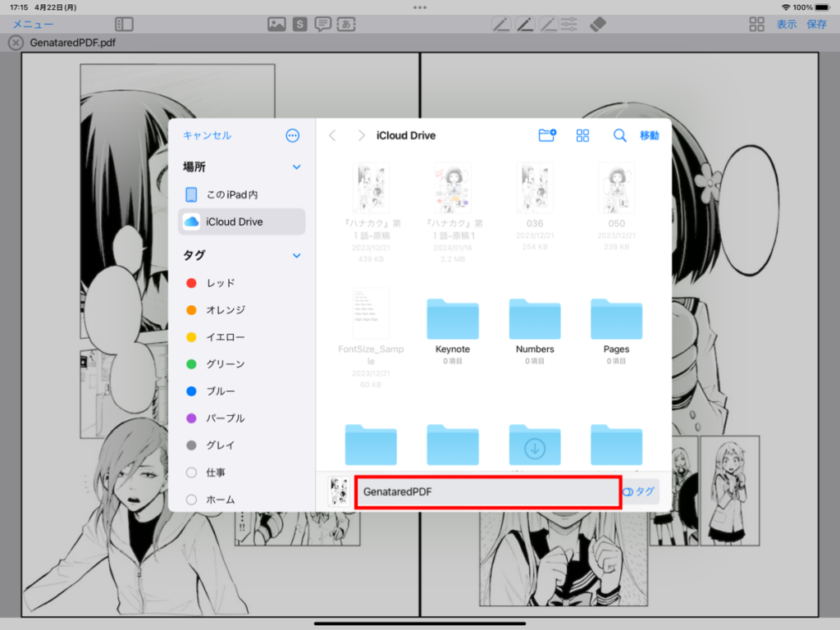840x630 pixels.
Task: Select the オレンジ tag
Action: (x=242, y=309)
